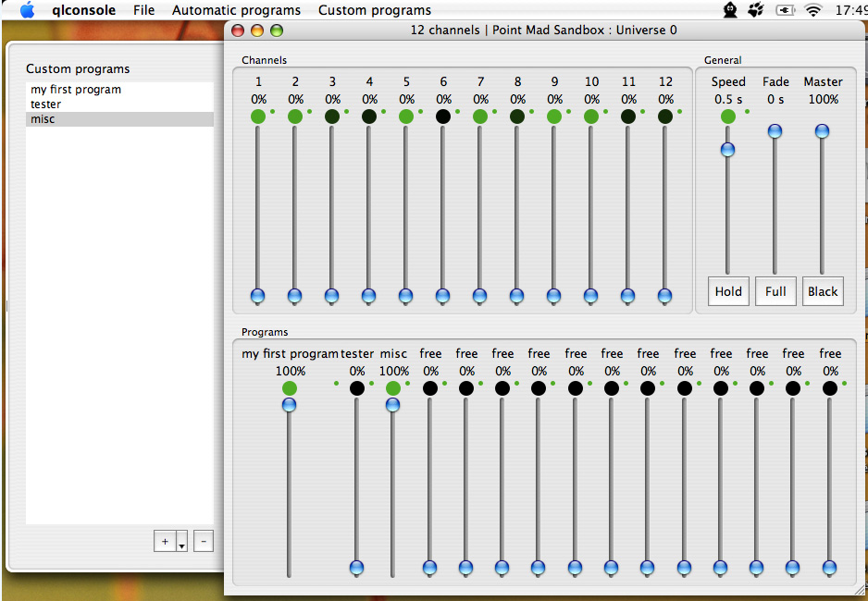Click the Wi-Fi status icon
This screenshot has width=868, height=601.
point(812,10)
